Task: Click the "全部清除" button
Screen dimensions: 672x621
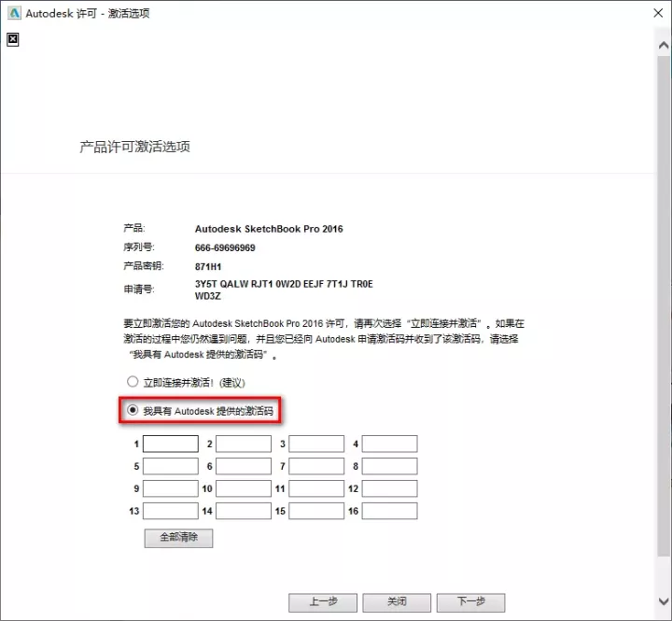Action: pos(178,538)
